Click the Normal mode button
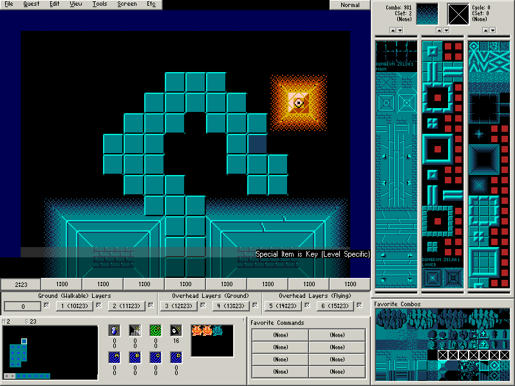The height and width of the screenshot is (386, 515). pyautogui.click(x=350, y=5)
